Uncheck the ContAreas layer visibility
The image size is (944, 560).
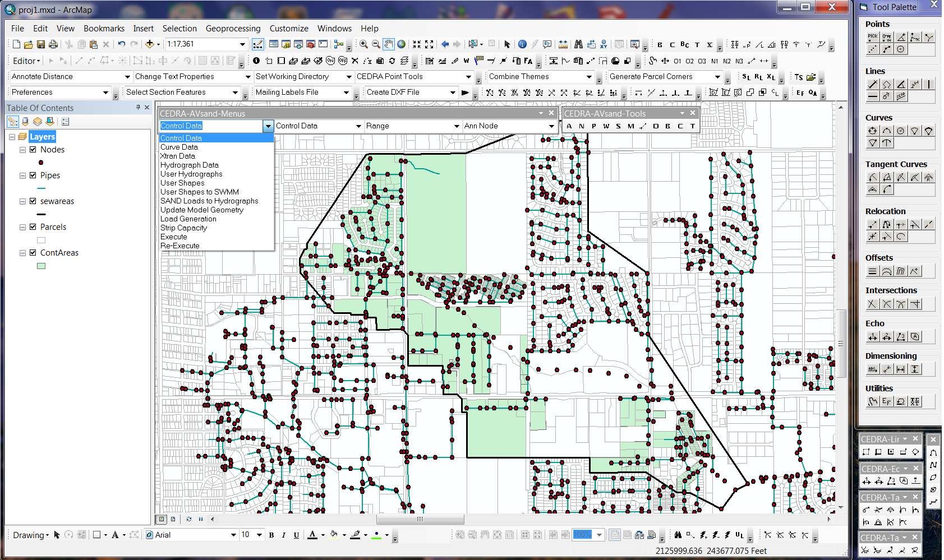[33, 253]
